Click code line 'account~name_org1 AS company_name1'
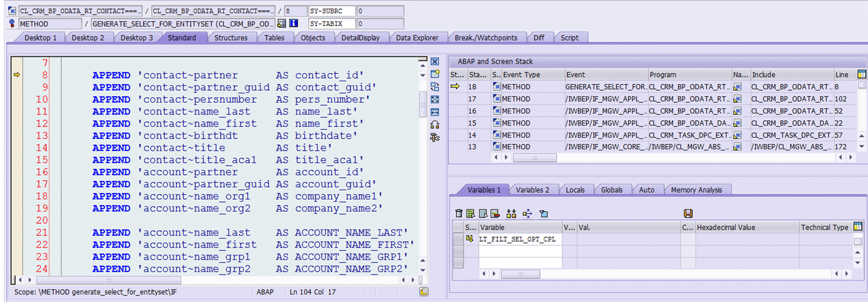Viewport: 868px width, 302px height. point(237,196)
